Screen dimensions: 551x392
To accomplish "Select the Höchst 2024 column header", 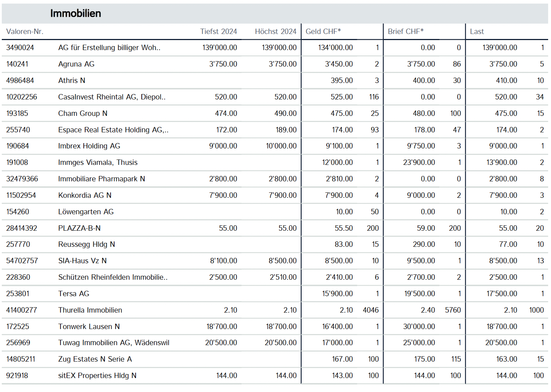I will point(275,31).
